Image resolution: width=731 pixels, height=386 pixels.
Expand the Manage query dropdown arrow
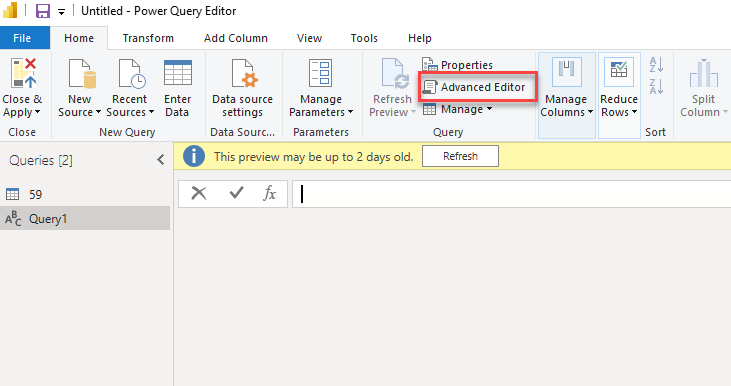click(x=490, y=109)
